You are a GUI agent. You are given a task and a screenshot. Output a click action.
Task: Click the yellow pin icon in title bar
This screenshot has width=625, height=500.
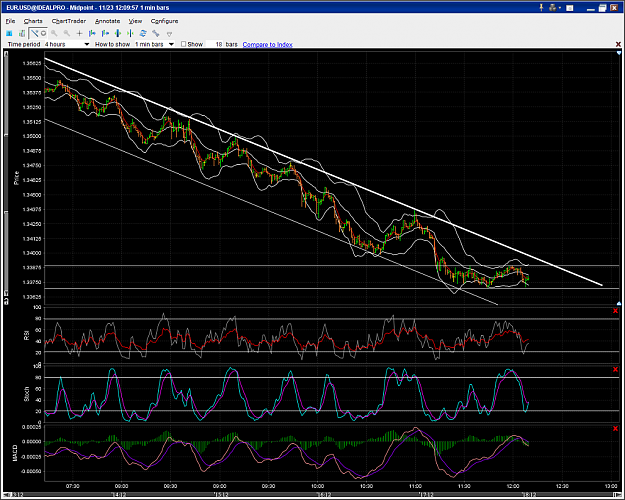pos(541,7)
